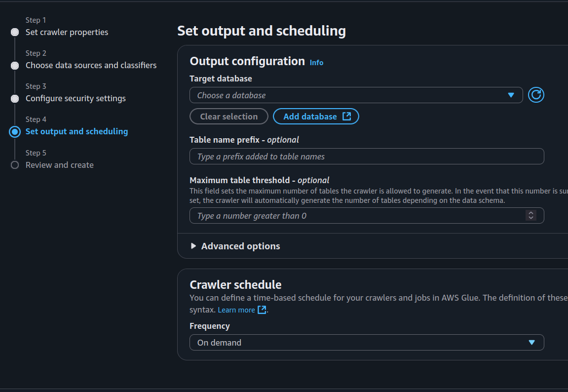
Task: Open the Frequency dropdown showing On demand
Action: tap(366, 343)
